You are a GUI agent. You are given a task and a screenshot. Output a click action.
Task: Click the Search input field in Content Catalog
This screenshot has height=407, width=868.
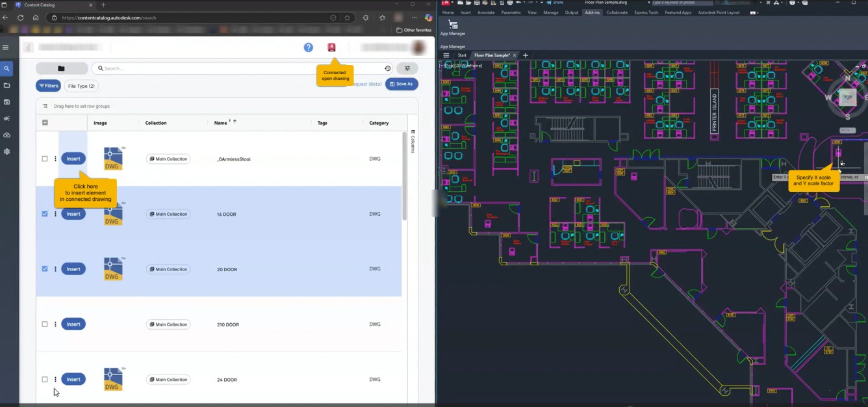[242, 68]
